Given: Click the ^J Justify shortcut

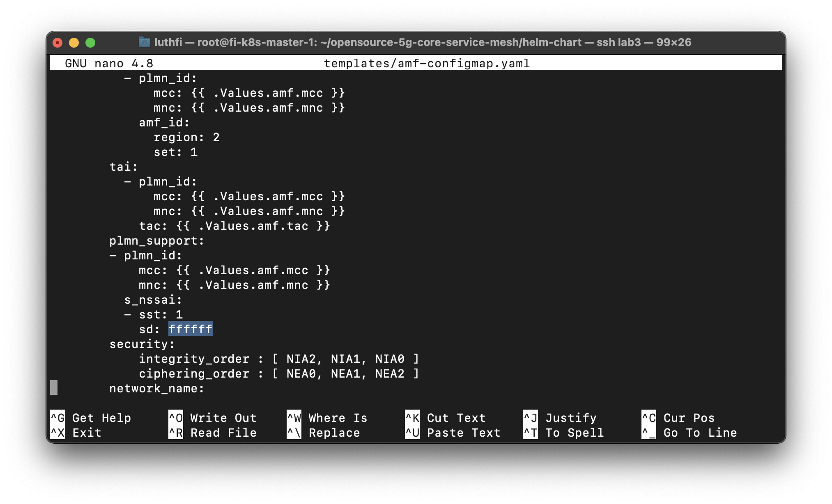Looking at the screenshot, I should (560, 418).
